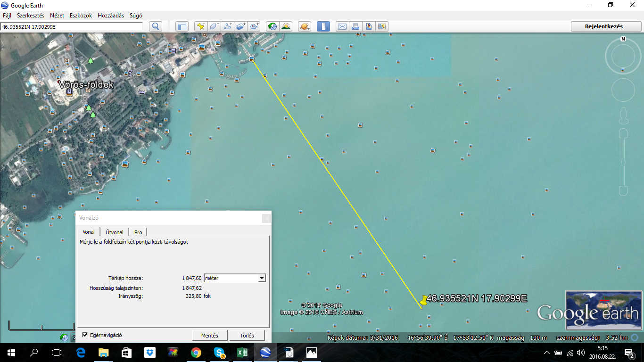The width and height of the screenshot is (644, 362).
Task: Switch to the Útvonal tab
Action: pos(115,232)
